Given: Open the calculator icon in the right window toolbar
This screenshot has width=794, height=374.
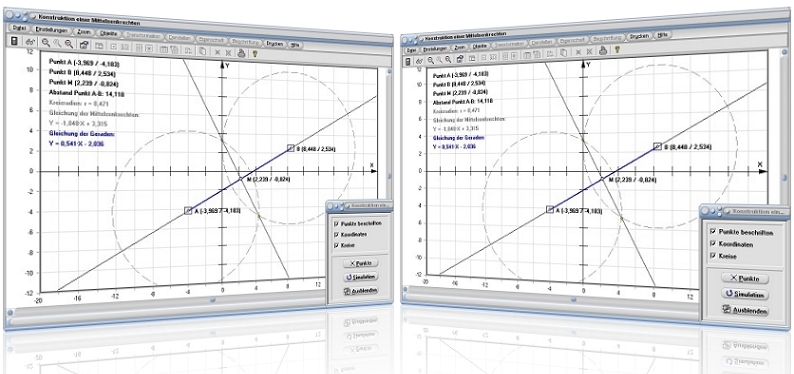Looking at the screenshot, I should pyautogui.click(x=408, y=61).
